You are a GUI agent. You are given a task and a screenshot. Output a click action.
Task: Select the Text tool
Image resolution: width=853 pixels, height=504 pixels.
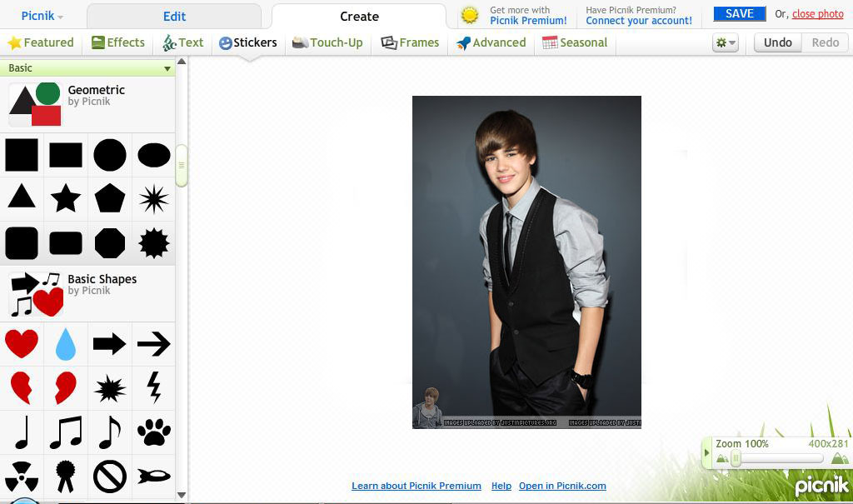tap(183, 42)
